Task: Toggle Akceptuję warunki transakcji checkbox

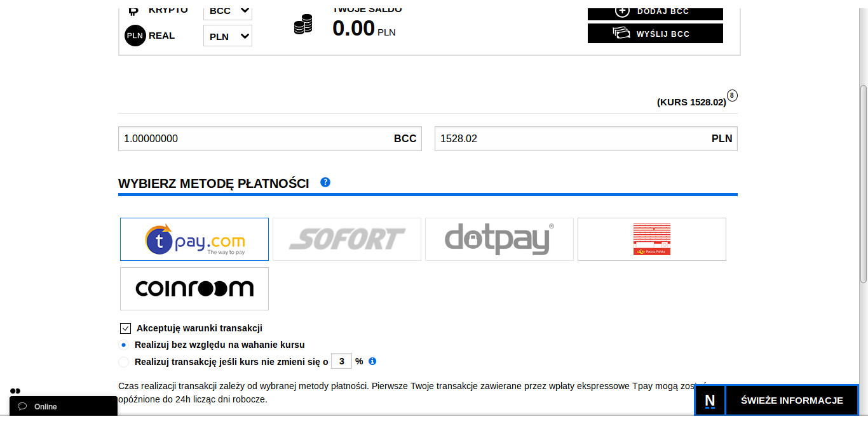Action: [125, 328]
